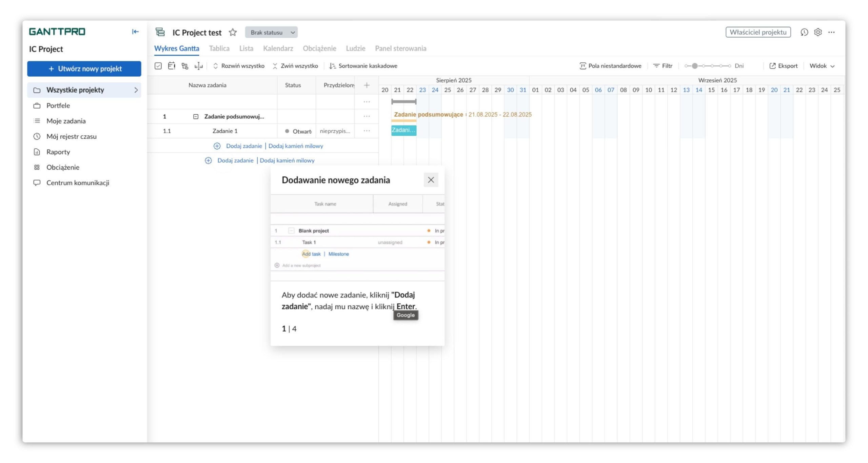This screenshot has height=463, width=868.
Task: Open three-dot menu for Zadanie 1 row
Action: point(367,131)
